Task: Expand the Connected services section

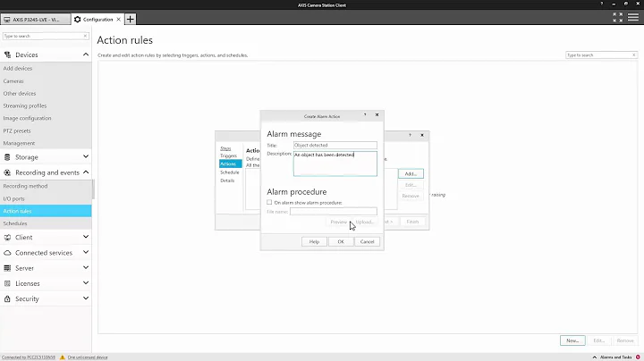Action: (86, 252)
